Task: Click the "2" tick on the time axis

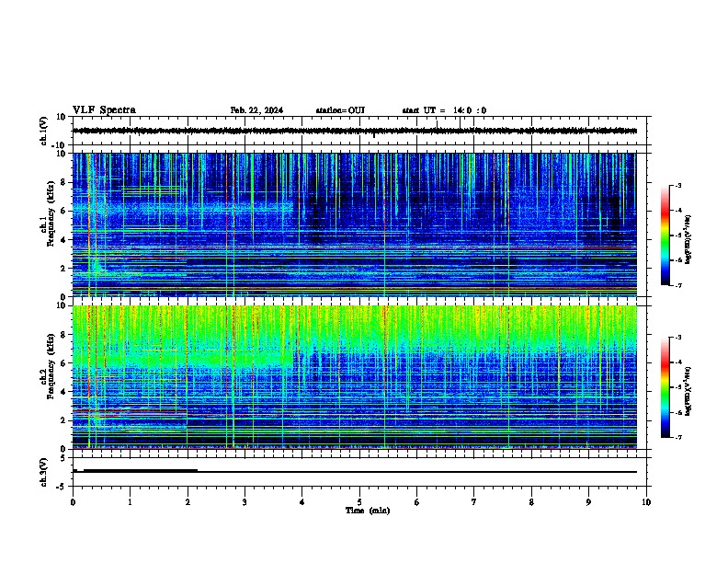Action: [188, 502]
